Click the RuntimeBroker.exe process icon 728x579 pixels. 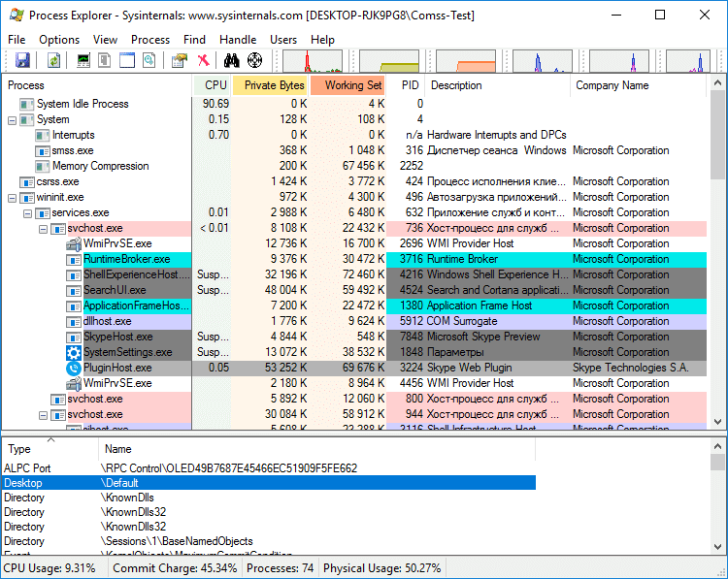point(74,260)
